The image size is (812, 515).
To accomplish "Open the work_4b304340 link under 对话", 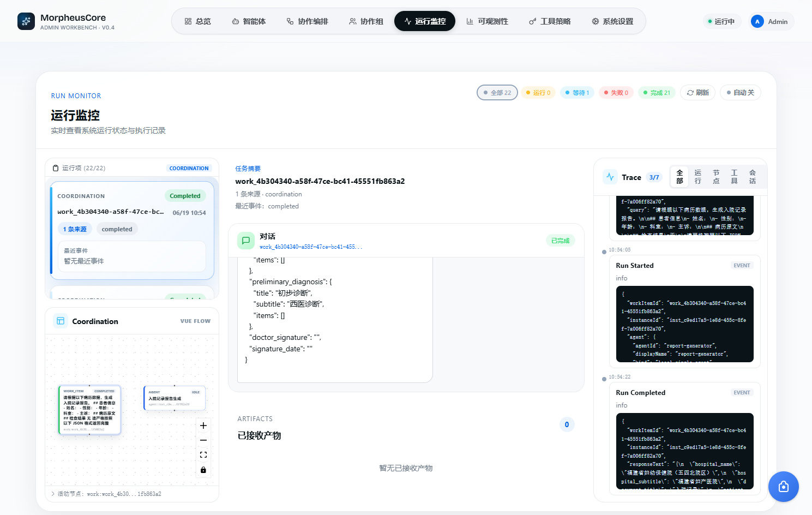I will (311, 247).
